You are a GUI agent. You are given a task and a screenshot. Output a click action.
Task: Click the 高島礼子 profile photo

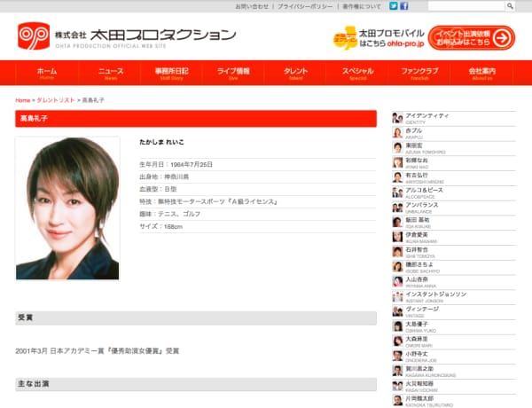tap(67, 208)
